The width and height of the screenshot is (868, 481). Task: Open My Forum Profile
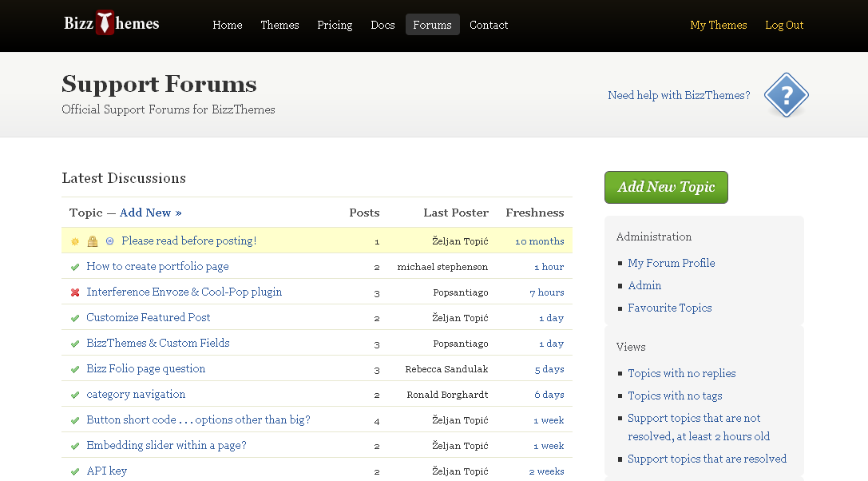(671, 263)
